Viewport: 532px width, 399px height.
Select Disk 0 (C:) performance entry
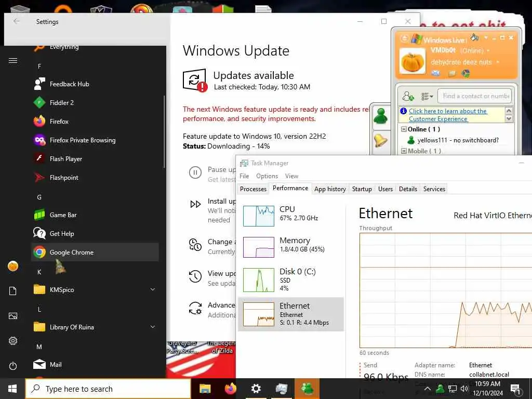(x=291, y=280)
